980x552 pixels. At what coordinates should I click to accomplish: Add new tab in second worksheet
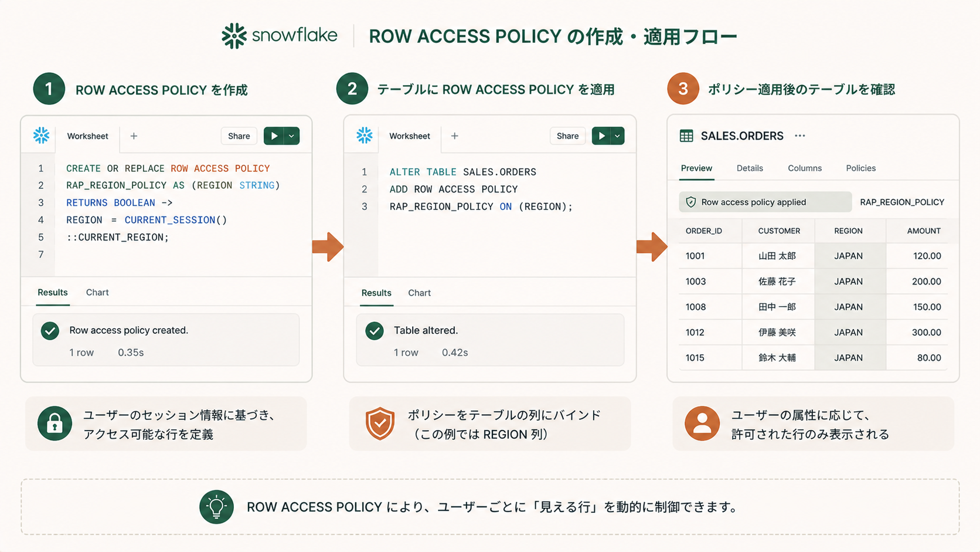tap(454, 136)
